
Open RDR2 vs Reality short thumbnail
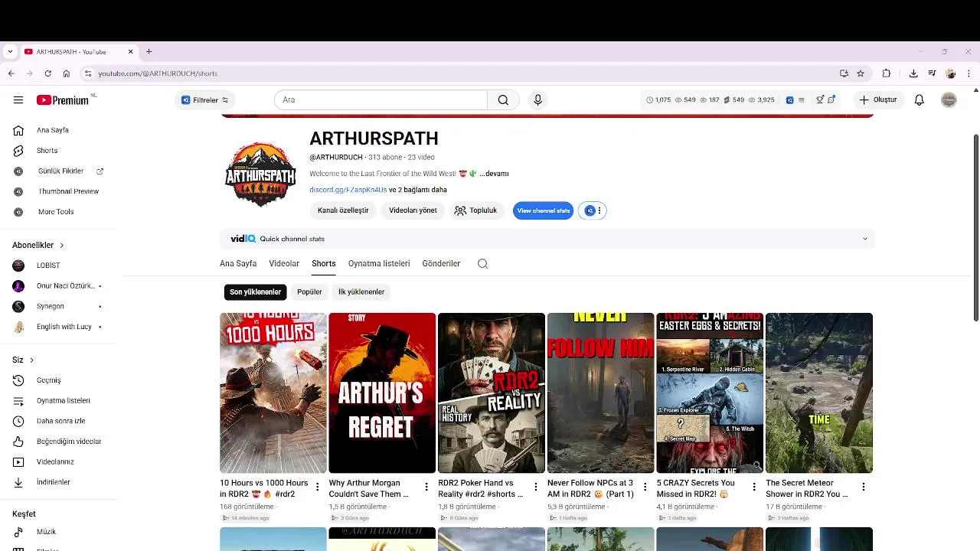(492, 393)
